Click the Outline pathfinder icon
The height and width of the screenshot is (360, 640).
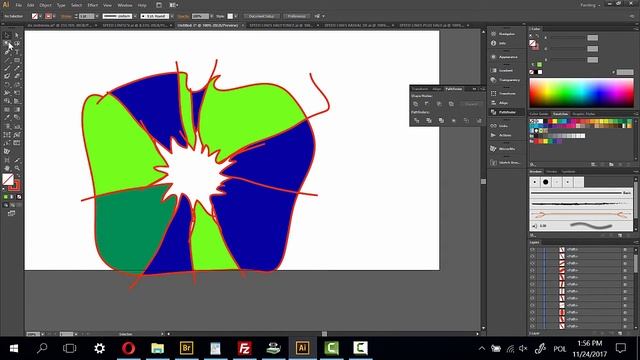point(466,120)
